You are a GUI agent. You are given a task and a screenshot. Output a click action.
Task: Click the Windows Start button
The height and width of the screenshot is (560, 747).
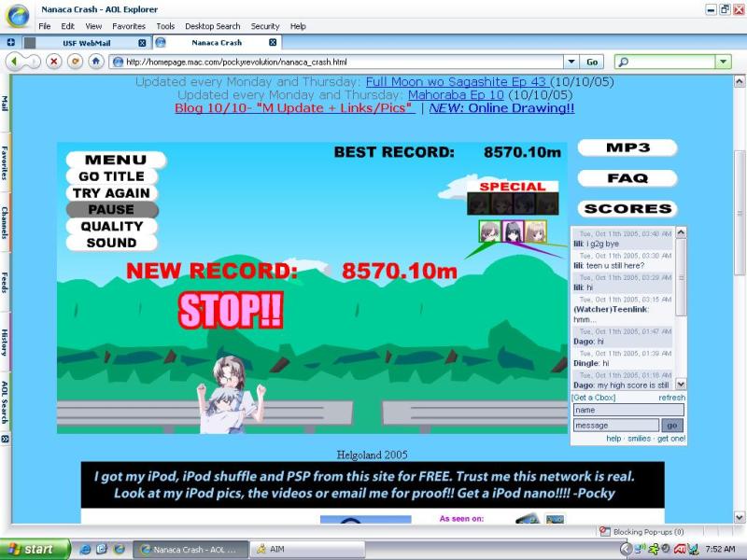35,549
